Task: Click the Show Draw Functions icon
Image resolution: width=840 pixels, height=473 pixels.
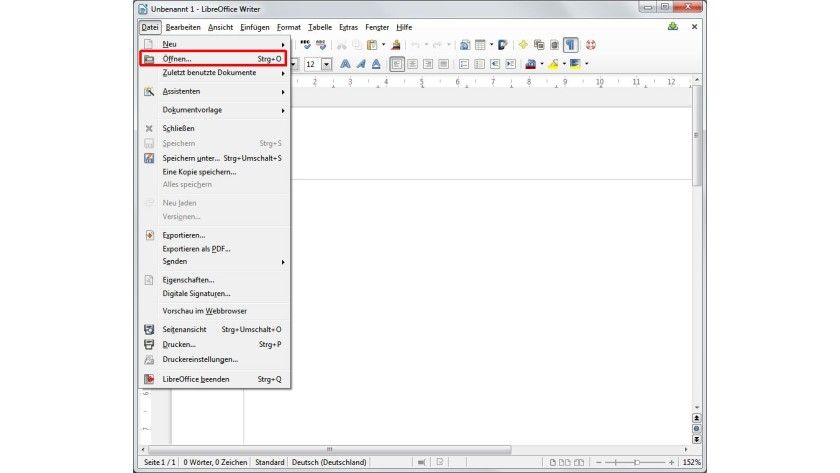Action: click(x=502, y=45)
